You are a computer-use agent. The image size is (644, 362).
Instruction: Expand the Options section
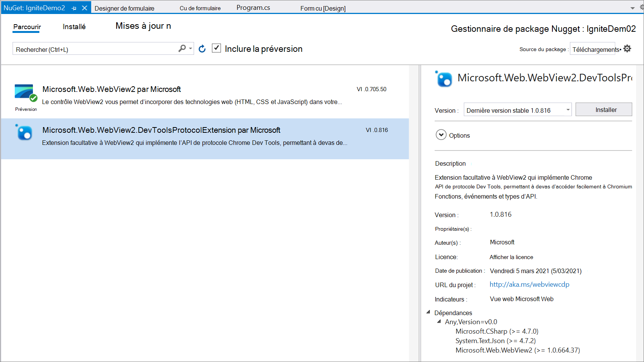pyautogui.click(x=441, y=135)
